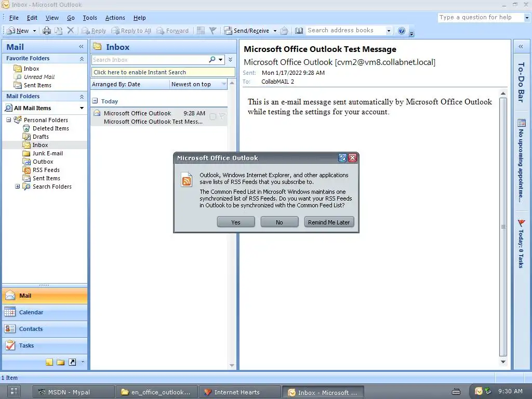The image size is (532, 399).
Task: Click the Move to Folder icon
Action: click(x=59, y=31)
